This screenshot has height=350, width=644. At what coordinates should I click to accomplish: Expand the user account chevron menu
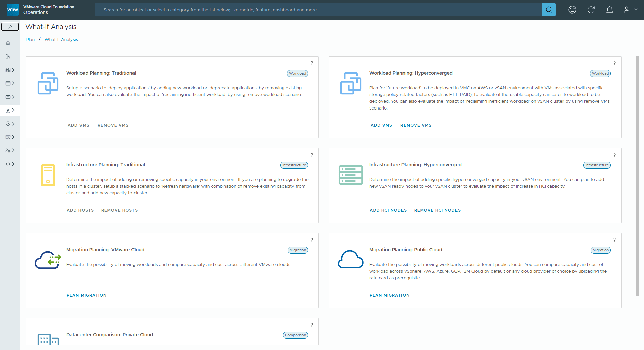(x=636, y=10)
